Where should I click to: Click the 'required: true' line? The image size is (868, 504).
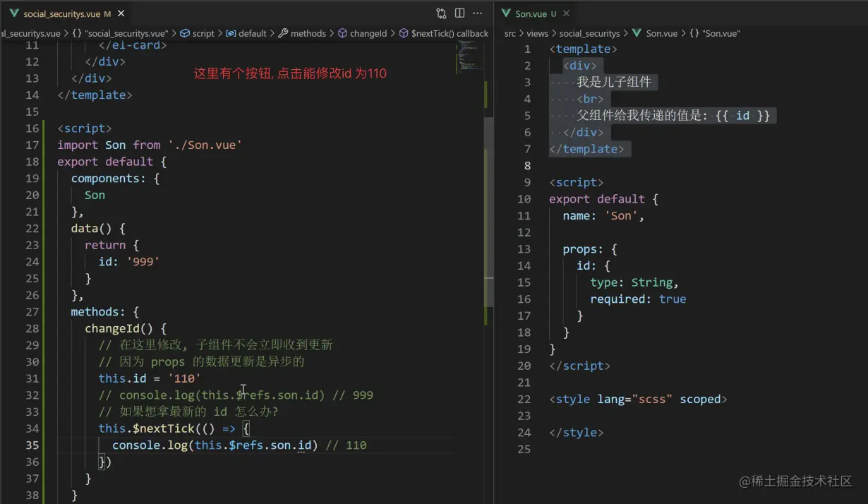click(638, 299)
